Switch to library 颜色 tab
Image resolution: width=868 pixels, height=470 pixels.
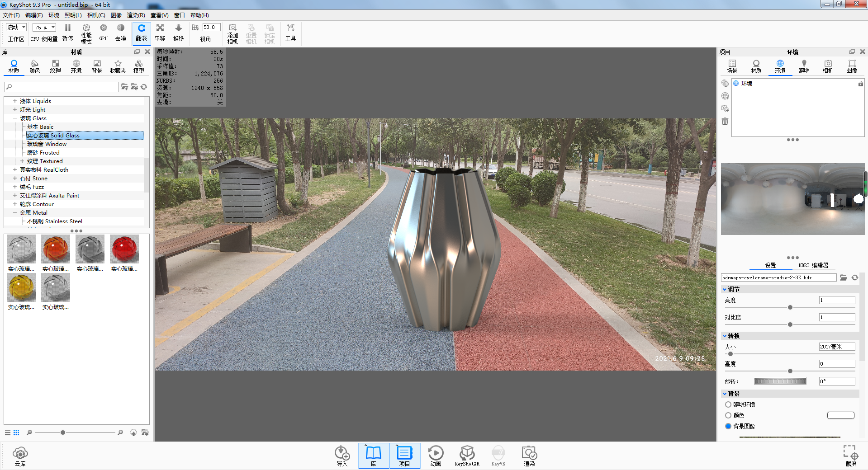pyautogui.click(x=35, y=66)
